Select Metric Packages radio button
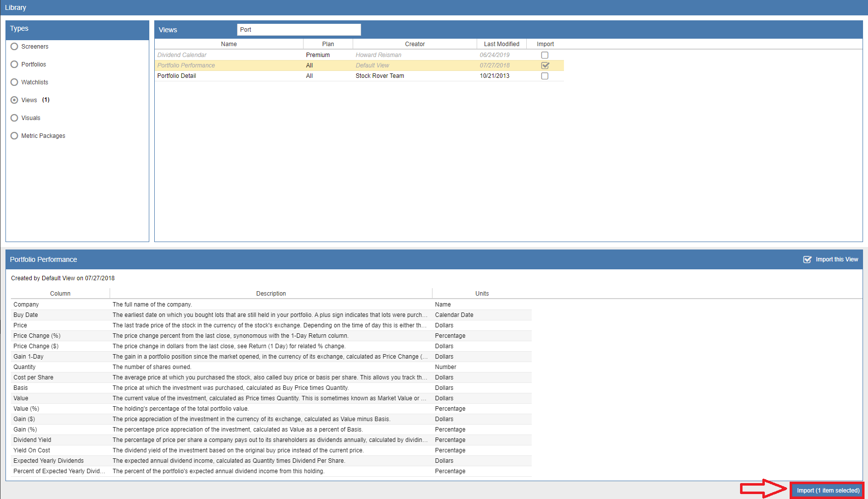This screenshot has width=868, height=499. tap(14, 136)
